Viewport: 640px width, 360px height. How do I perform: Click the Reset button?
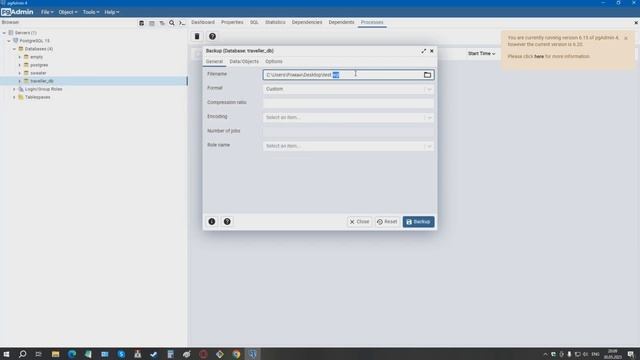(387, 222)
